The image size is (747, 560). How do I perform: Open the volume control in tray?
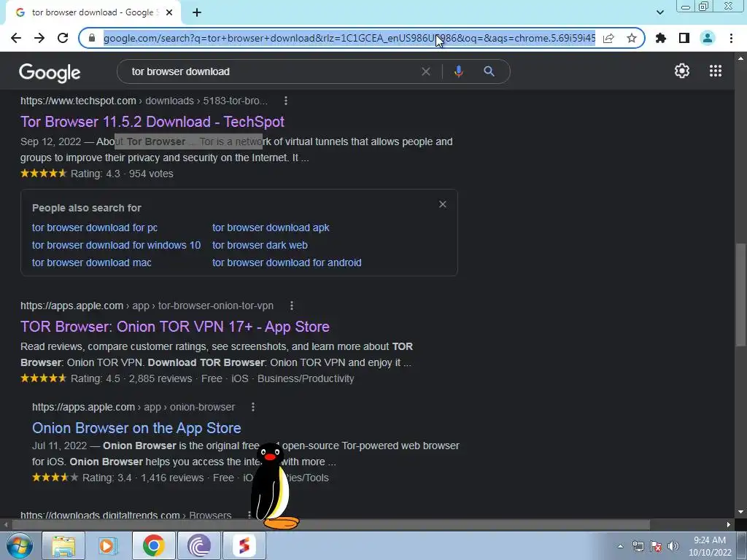[x=673, y=546]
